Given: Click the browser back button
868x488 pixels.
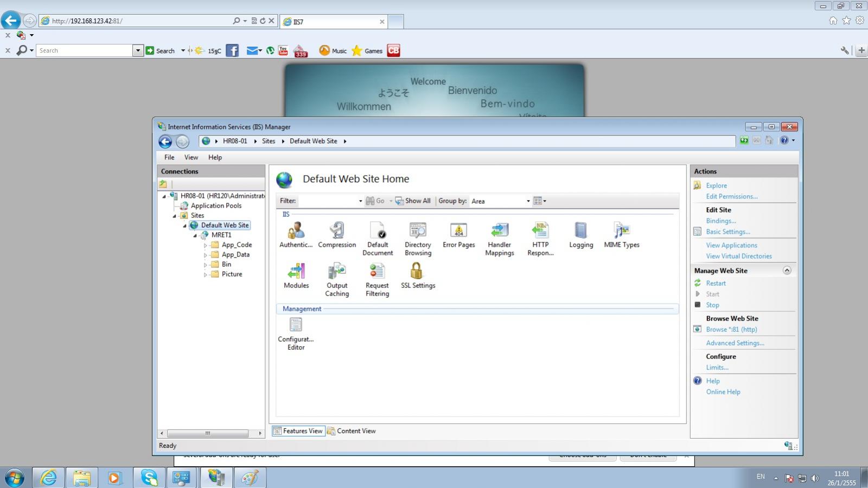Looking at the screenshot, I should 10,21.
